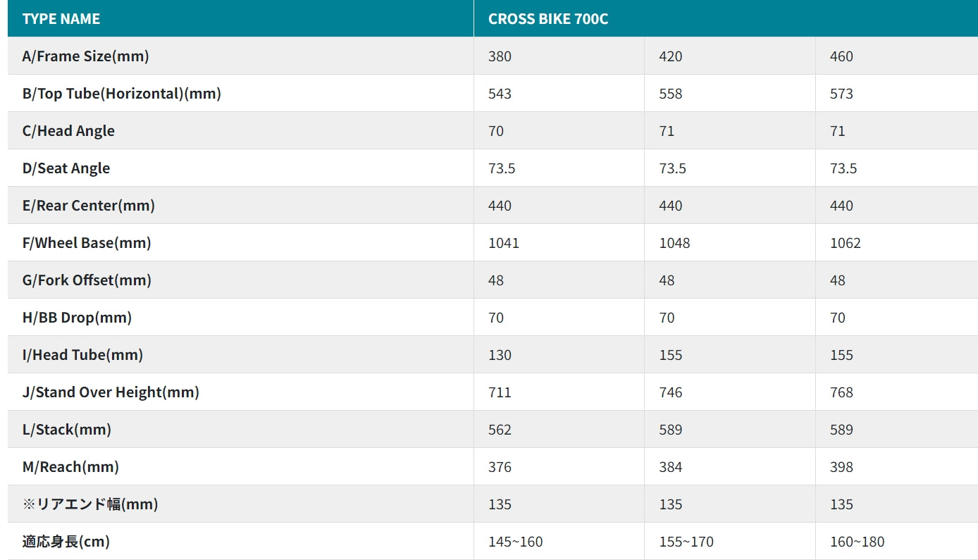Select top tube value 573
Image resolution: width=978 pixels, height=560 pixels.
(x=841, y=94)
